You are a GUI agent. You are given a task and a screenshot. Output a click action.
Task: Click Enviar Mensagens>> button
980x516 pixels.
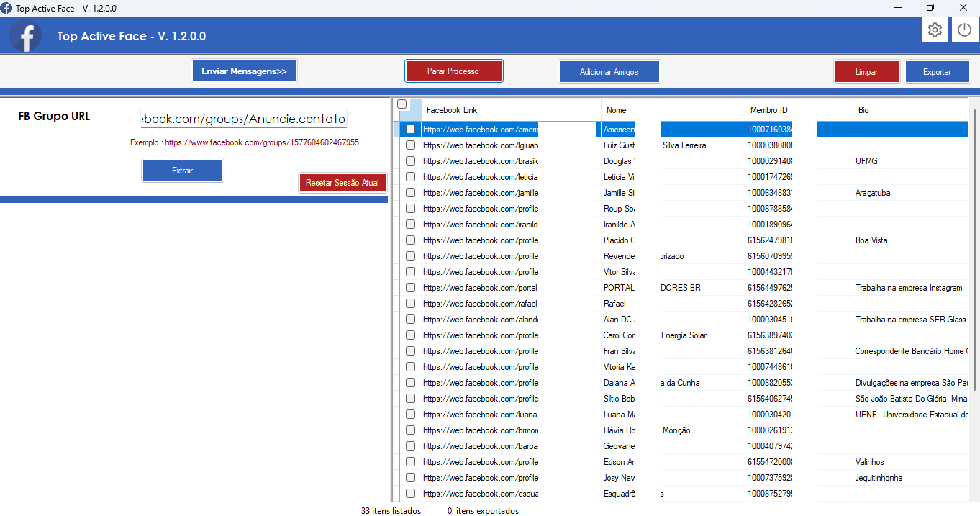[x=244, y=71]
